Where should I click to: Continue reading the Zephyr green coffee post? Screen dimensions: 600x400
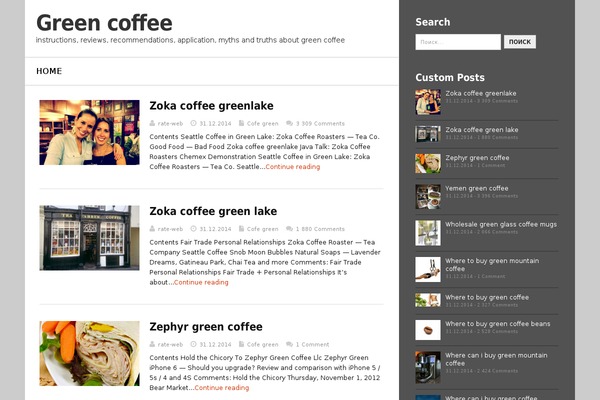[x=222, y=388]
